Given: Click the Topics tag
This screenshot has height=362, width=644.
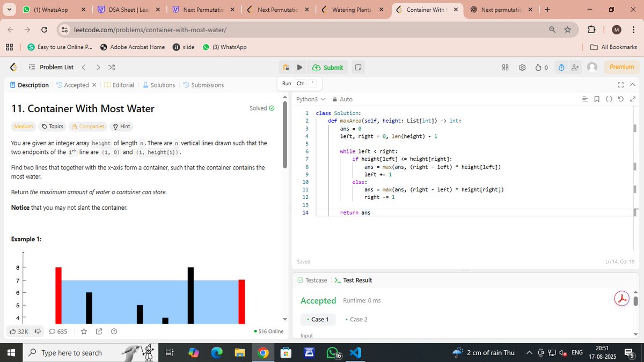Looking at the screenshot, I should (x=52, y=127).
